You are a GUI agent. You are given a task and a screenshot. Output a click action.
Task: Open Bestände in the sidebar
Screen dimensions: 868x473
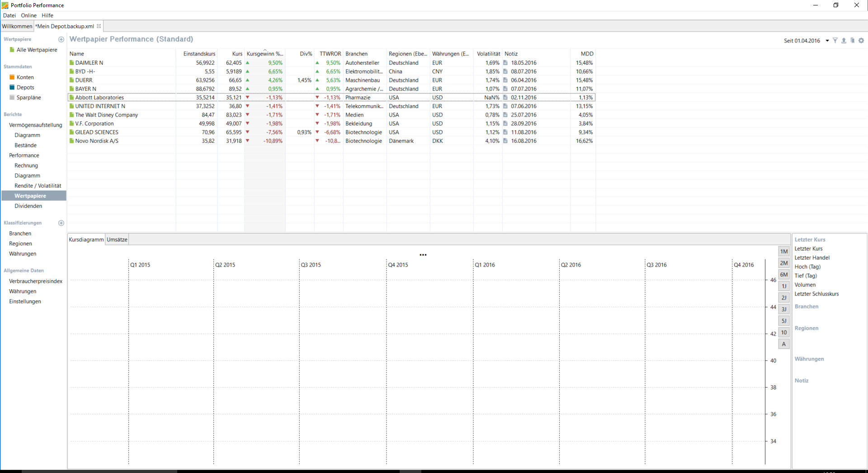pos(26,145)
